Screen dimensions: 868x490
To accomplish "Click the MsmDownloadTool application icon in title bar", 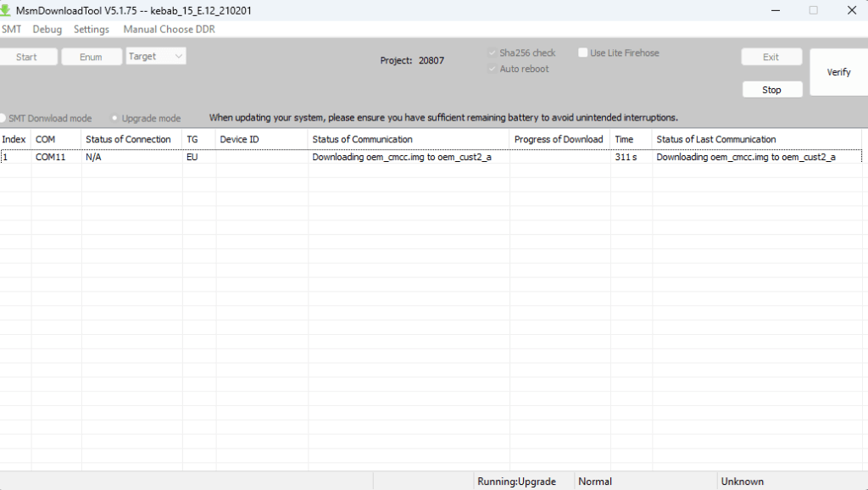I will coord(8,10).
